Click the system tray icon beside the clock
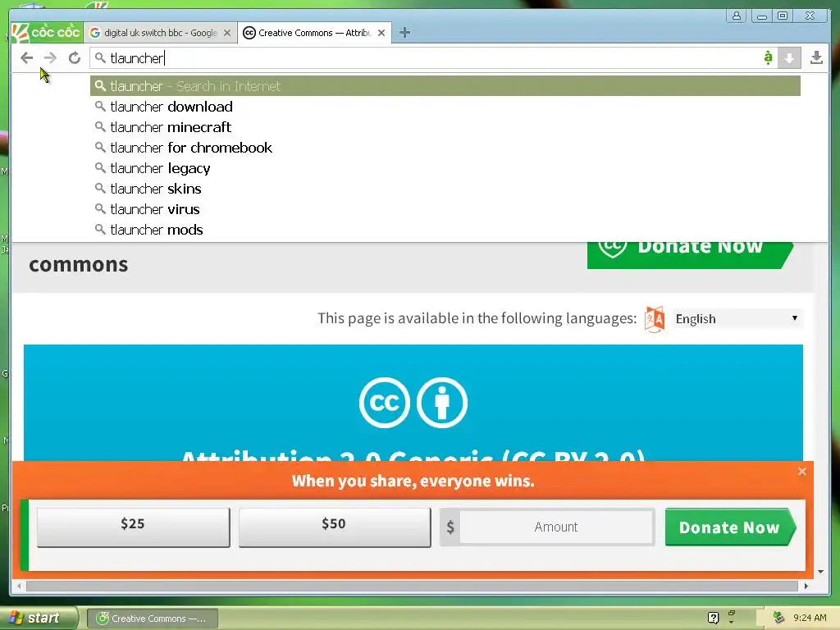The height and width of the screenshot is (630, 840). tap(779, 618)
